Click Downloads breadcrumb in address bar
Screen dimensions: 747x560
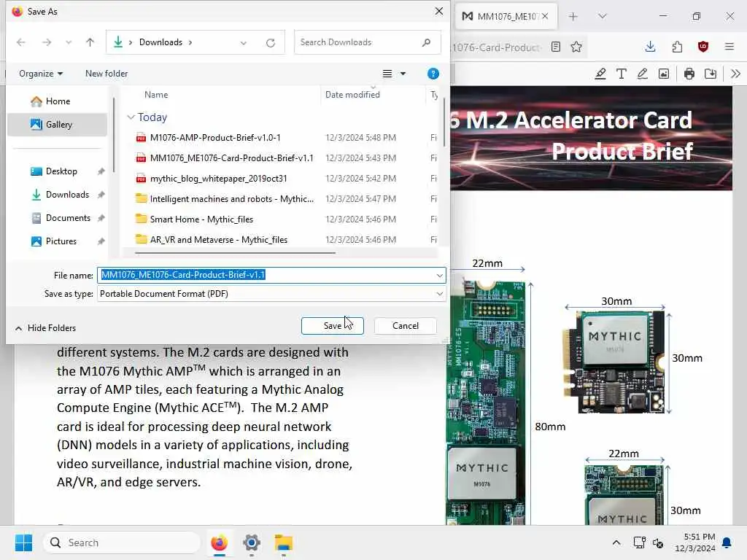[x=160, y=42]
